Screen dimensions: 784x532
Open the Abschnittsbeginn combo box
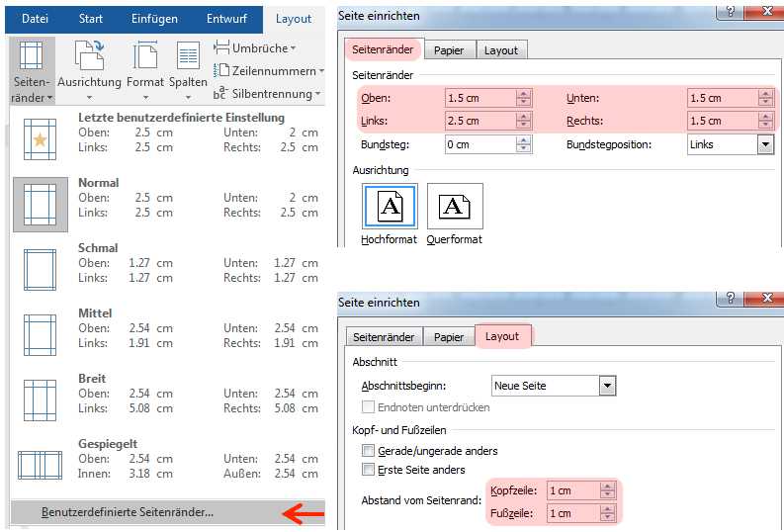(607, 386)
